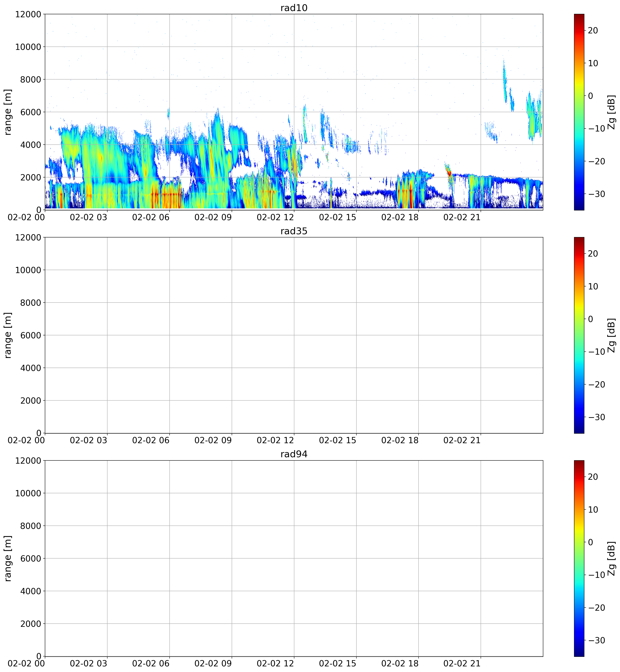The height and width of the screenshot is (672, 620).
Task: Click the 02-02 18 tick label under rad94
Action: coord(400,663)
